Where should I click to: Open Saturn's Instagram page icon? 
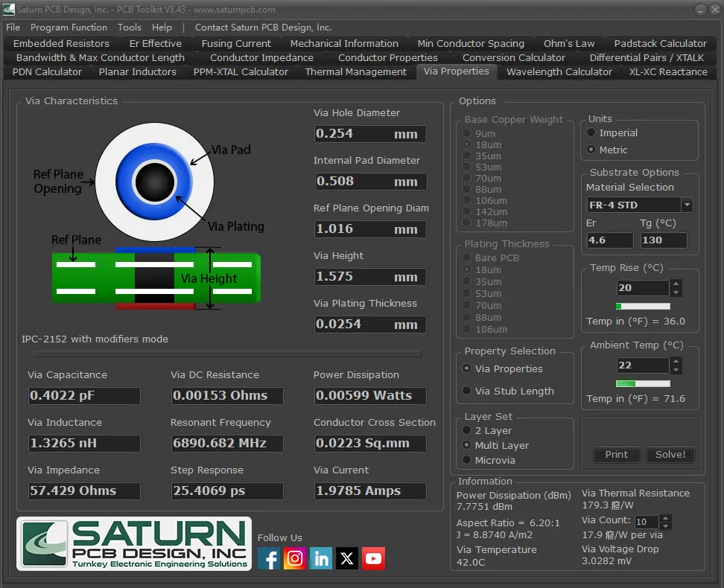pos(295,558)
